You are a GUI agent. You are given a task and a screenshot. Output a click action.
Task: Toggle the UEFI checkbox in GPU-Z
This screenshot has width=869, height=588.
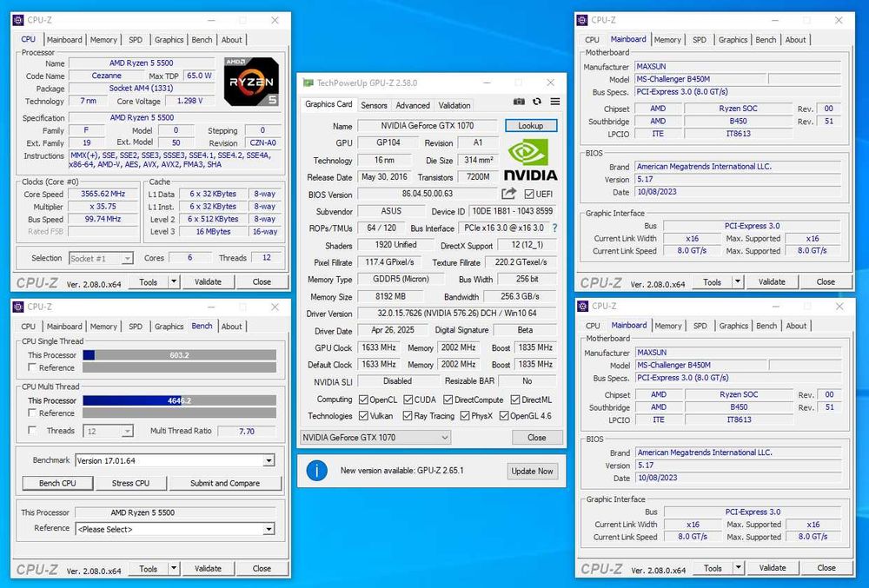[x=529, y=194]
